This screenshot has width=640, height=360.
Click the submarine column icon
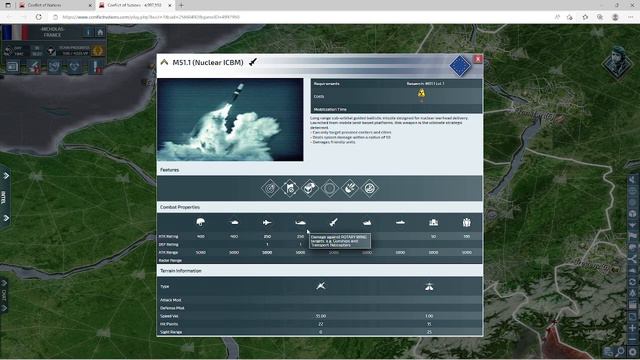[x=400, y=222]
